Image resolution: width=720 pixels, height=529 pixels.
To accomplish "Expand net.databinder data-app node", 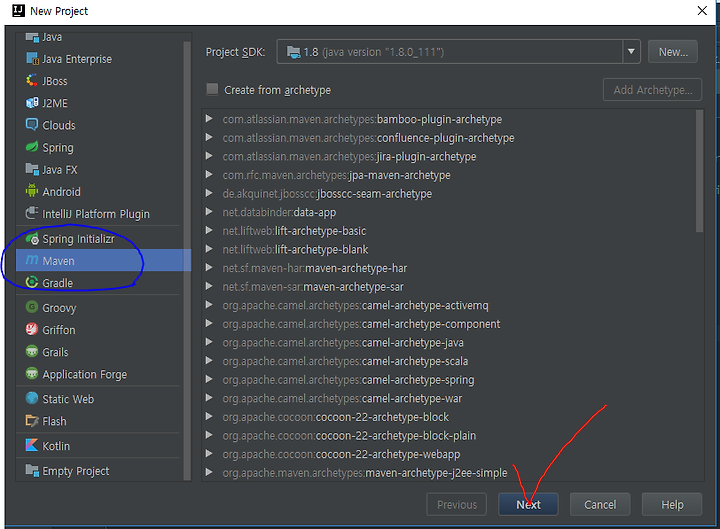I will (x=209, y=212).
